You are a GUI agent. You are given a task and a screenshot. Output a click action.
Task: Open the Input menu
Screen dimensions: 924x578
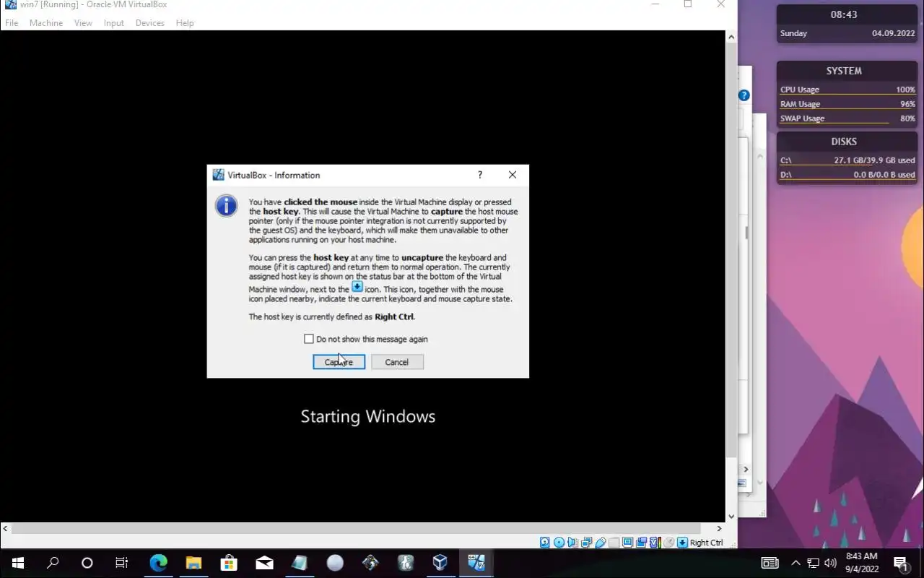click(113, 23)
